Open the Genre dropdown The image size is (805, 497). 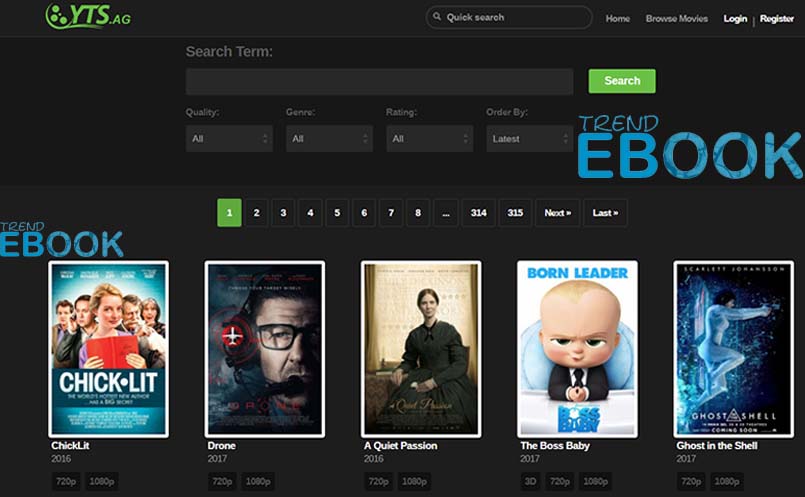point(329,139)
